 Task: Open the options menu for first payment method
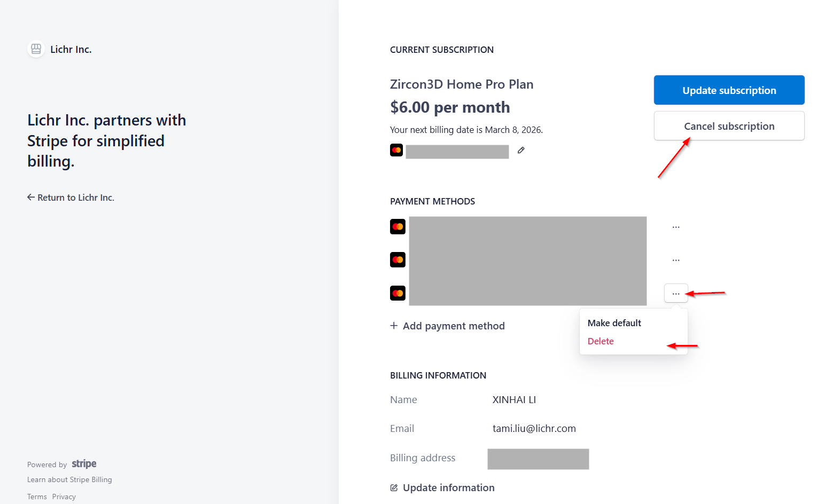click(x=676, y=227)
